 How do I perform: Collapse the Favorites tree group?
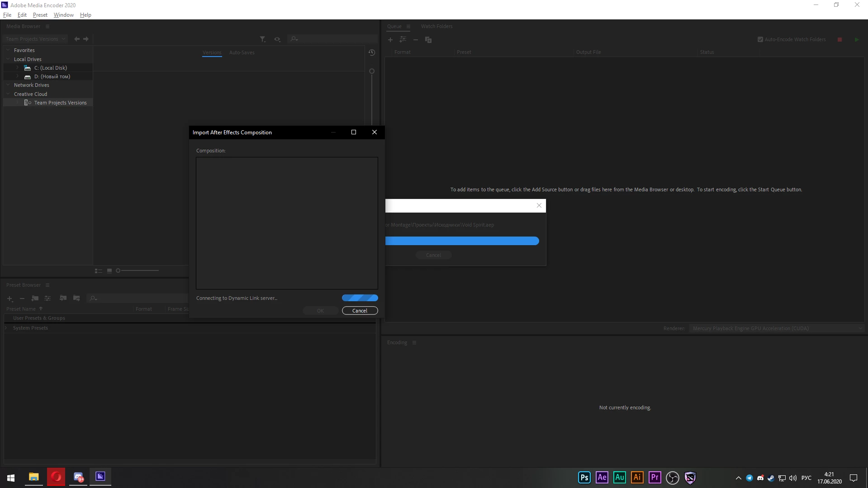[x=8, y=50]
